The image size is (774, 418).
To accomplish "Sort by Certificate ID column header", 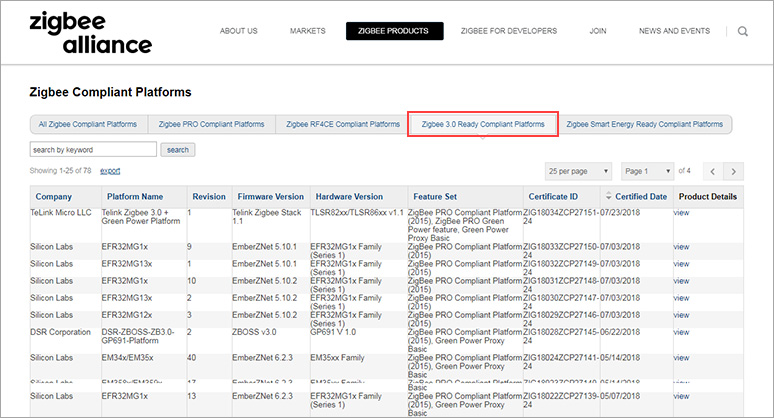I will [553, 196].
